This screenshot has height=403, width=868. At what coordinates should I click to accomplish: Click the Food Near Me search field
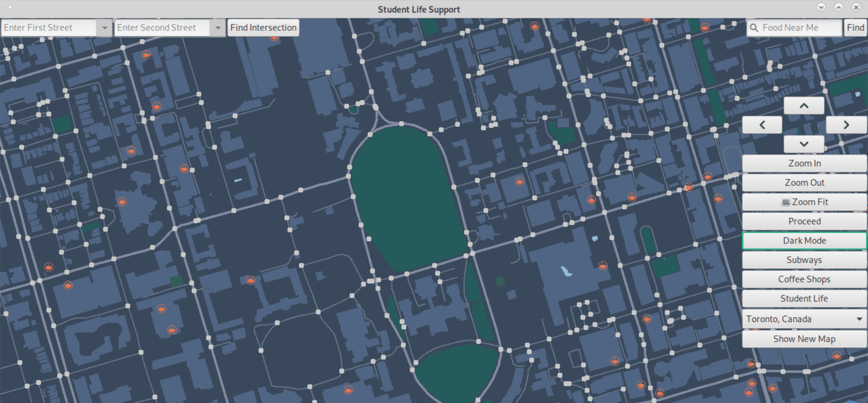[x=799, y=28]
